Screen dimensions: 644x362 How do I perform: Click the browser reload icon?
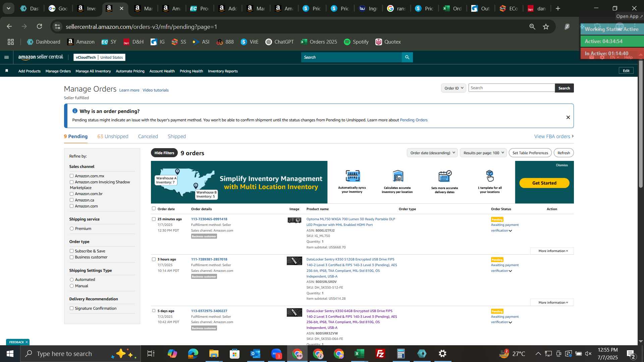[40, 26]
